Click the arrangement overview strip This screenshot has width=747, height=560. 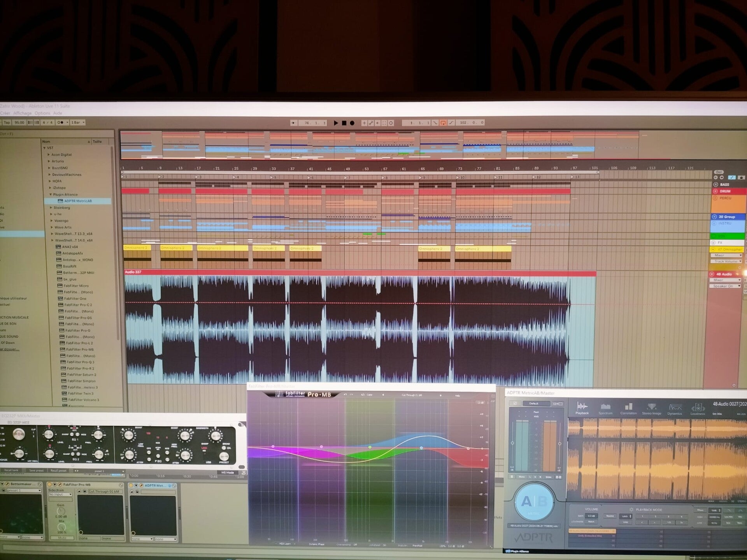[379, 145]
